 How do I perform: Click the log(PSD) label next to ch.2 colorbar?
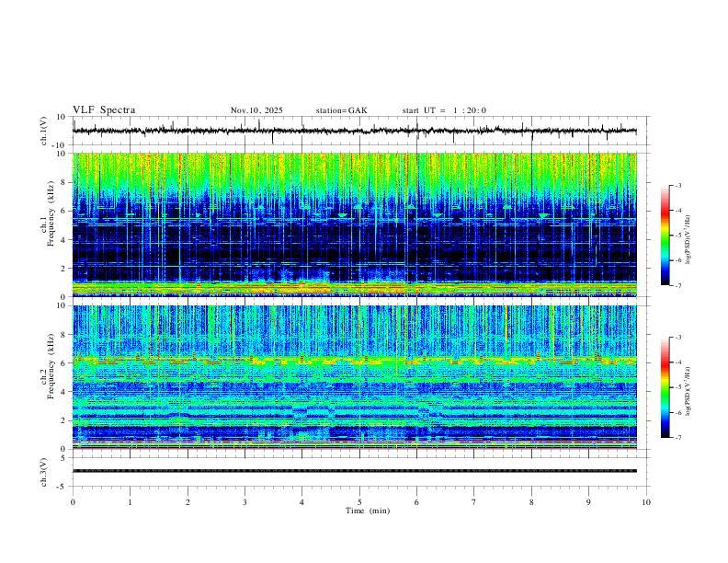[688, 391]
